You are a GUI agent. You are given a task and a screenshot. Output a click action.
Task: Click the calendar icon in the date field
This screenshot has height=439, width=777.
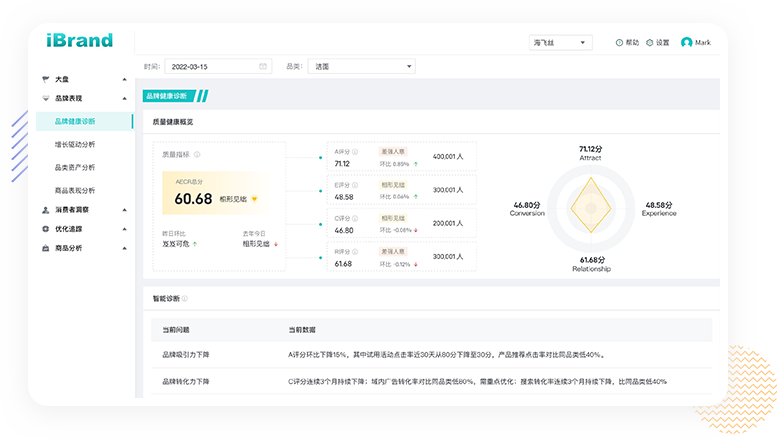(x=263, y=66)
